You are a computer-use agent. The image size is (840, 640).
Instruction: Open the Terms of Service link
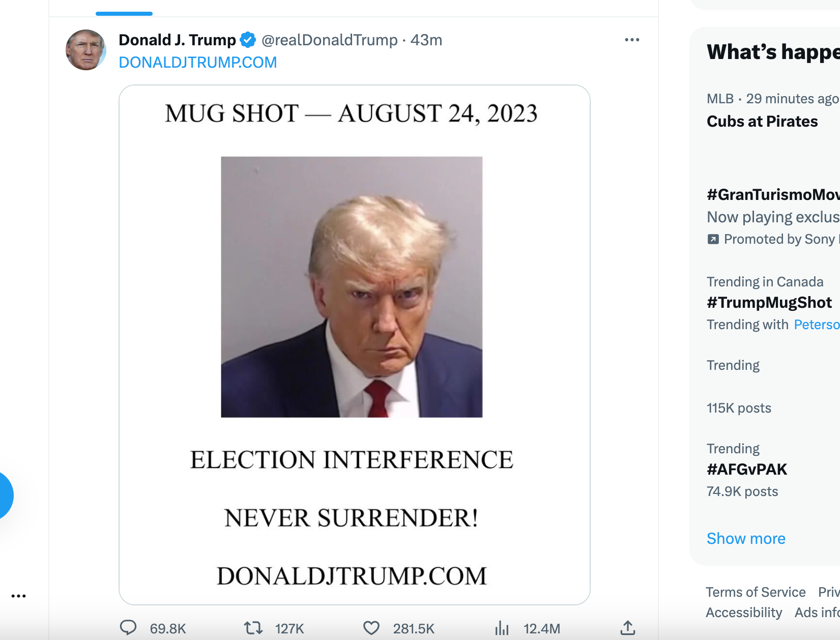[756, 592]
